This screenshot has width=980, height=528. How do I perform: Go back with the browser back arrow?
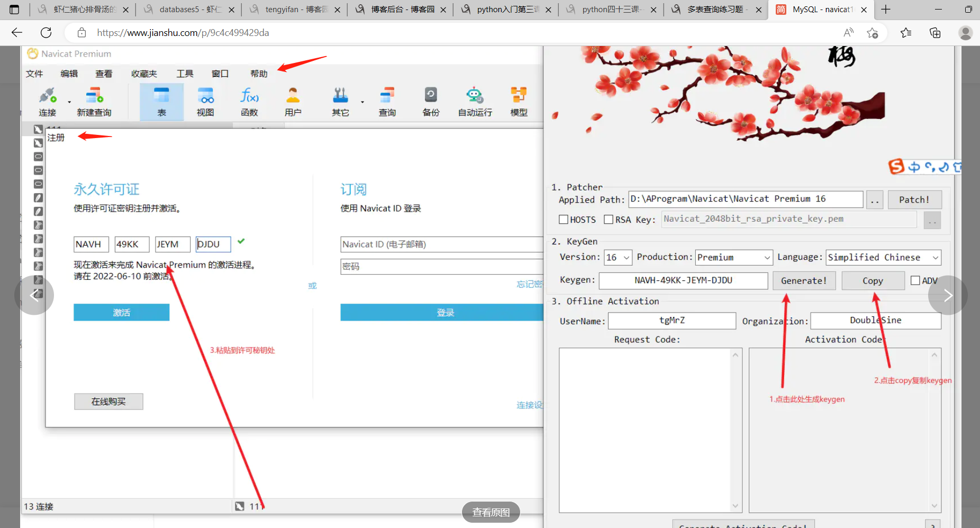(x=17, y=33)
